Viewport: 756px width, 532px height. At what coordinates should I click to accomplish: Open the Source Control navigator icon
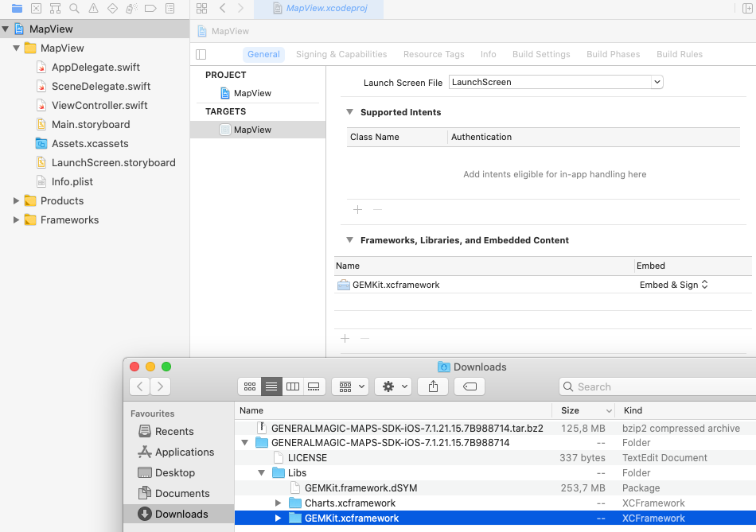(36, 8)
